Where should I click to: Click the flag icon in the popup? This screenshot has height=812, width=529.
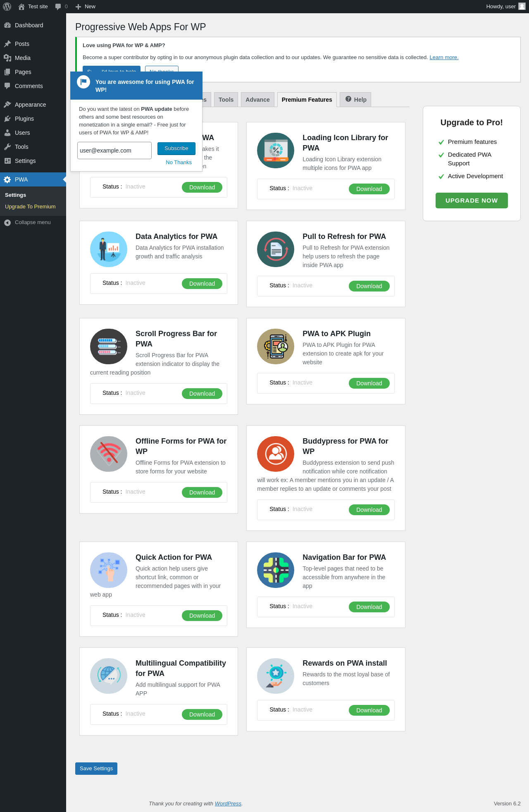pos(83,82)
